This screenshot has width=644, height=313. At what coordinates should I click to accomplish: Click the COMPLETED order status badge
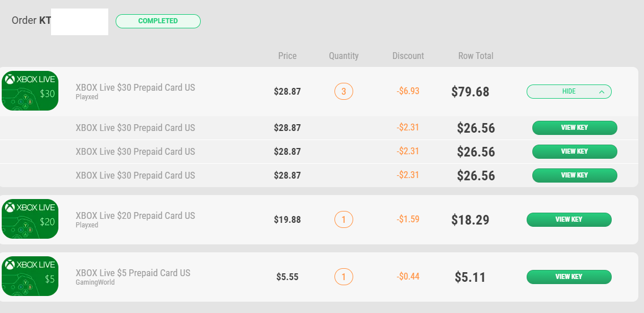point(158,21)
